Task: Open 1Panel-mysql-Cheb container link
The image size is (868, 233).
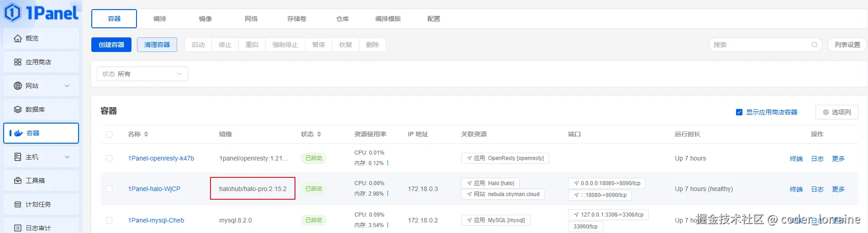Action: [156, 220]
